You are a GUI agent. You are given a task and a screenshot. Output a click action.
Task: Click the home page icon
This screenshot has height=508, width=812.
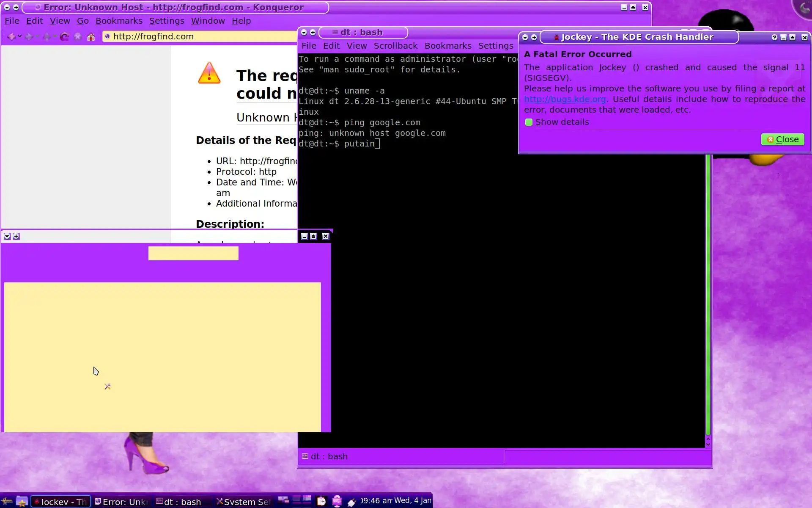tap(91, 37)
